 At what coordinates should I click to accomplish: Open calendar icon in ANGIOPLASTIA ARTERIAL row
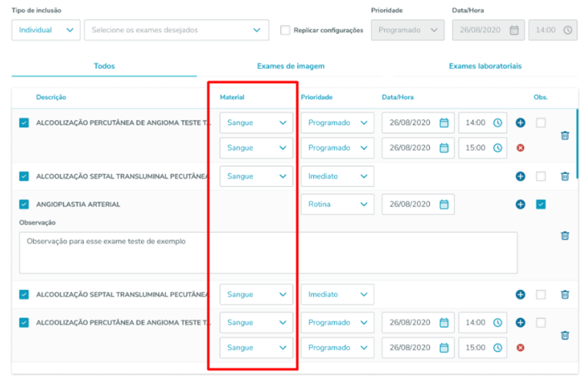[444, 204]
